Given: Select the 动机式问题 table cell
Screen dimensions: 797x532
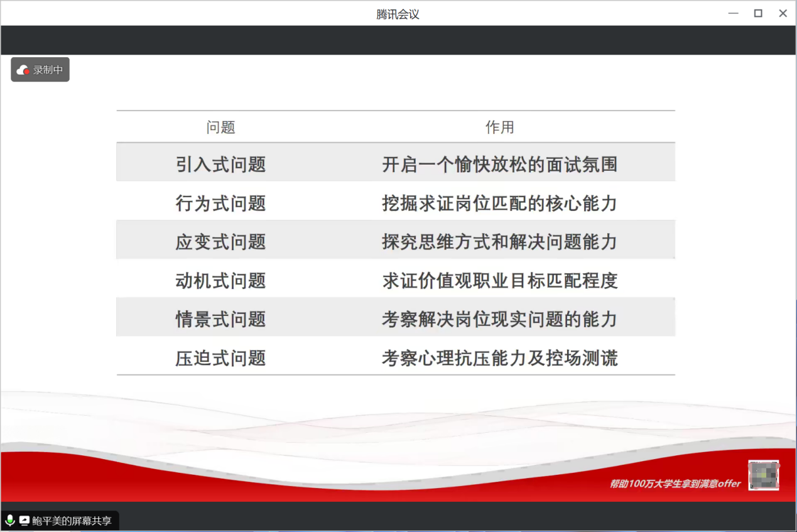Looking at the screenshot, I should pyautogui.click(x=220, y=281).
